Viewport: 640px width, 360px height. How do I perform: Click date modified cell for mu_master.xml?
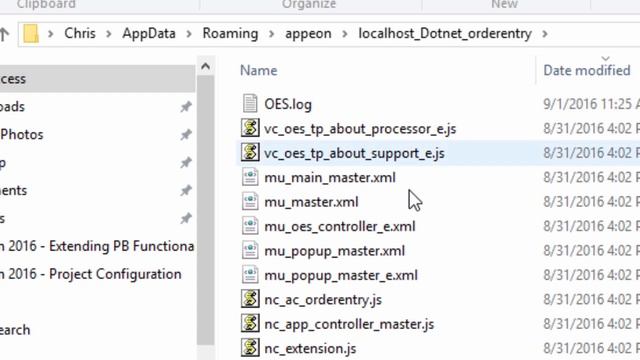pyautogui.click(x=591, y=202)
